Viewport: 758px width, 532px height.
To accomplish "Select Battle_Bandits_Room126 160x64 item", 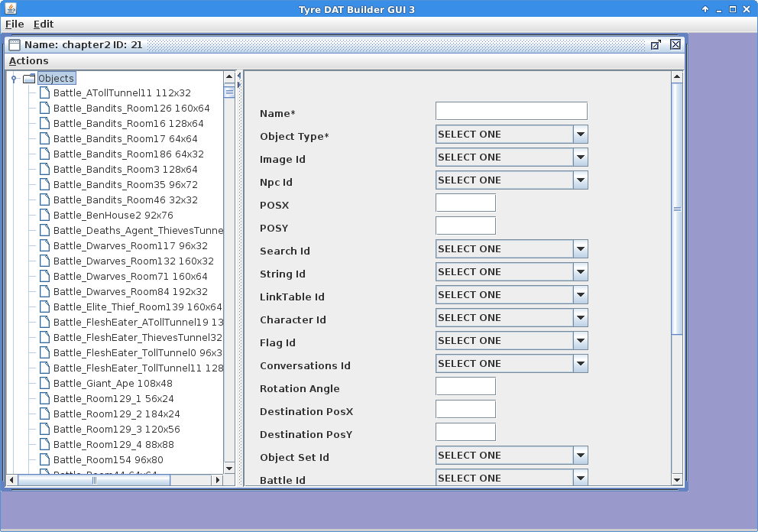I will (x=131, y=109).
